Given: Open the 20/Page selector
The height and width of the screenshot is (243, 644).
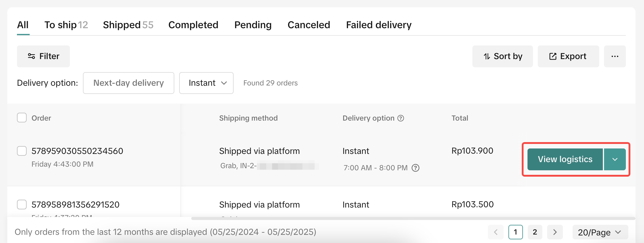Looking at the screenshot, I should tap(599, 232).
